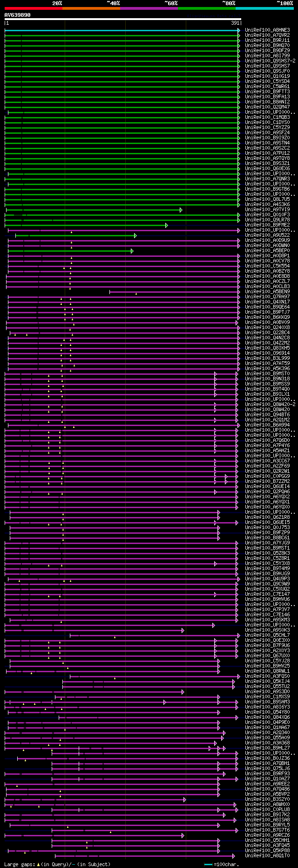Select label UniRef100_Q60EX6
298x868 pixels.
click(267, 169)
